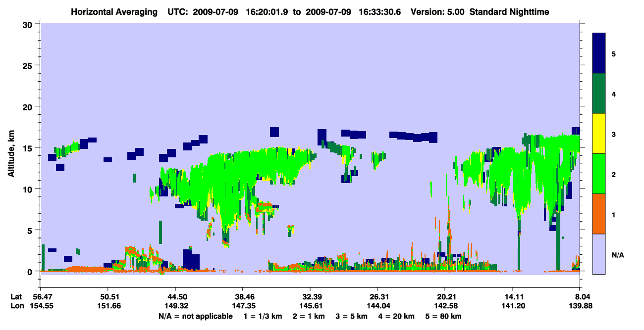Click the colorbar label '5'

614,53
